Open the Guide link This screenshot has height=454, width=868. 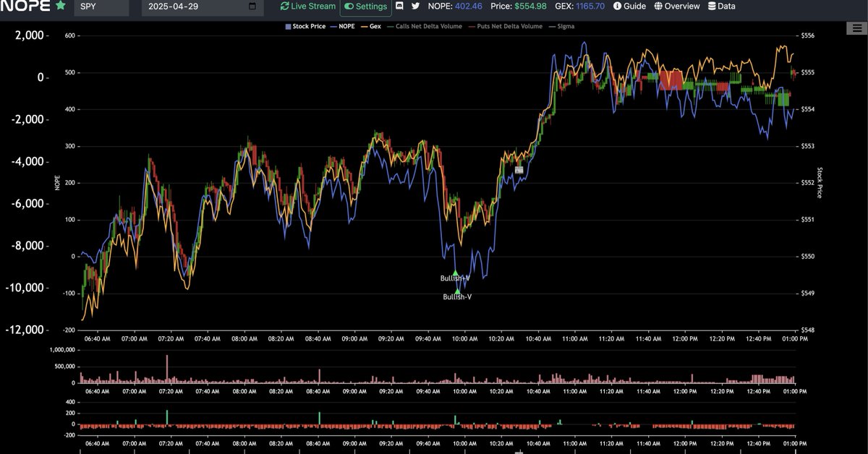coord(629,6)
